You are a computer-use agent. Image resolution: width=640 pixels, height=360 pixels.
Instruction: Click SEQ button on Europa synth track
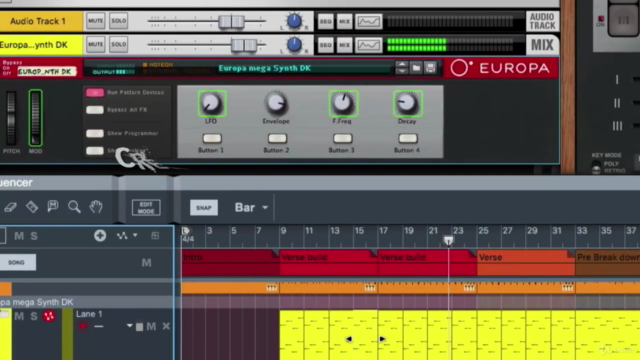coord(325,45)
